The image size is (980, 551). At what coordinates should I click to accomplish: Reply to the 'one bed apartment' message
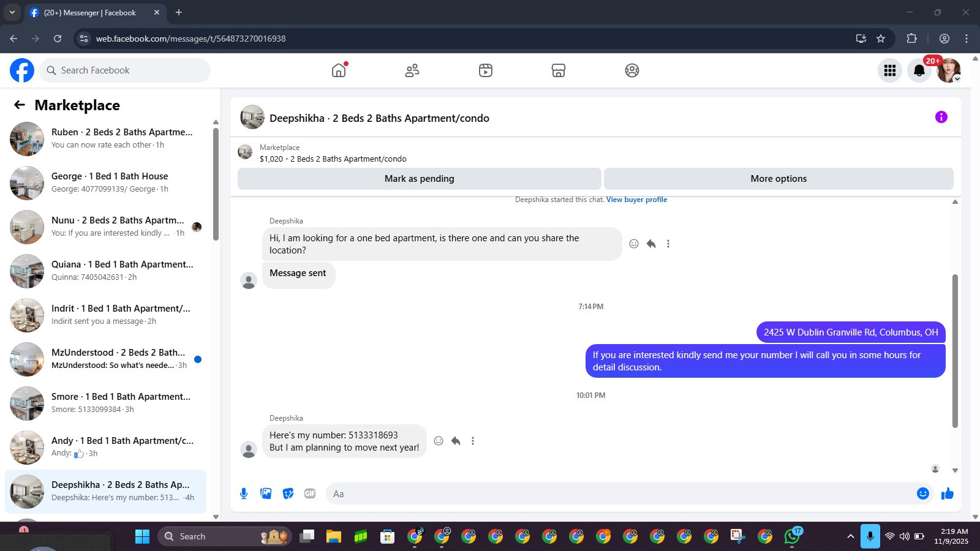click(x=651, y=244)
